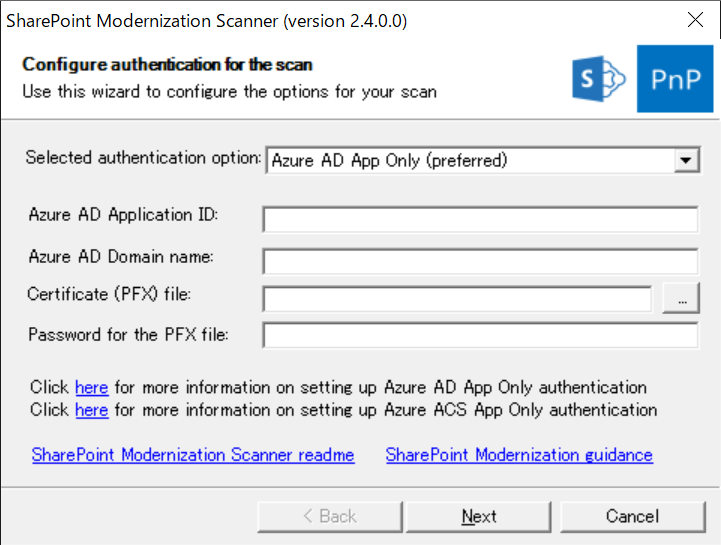
Task: Click the SharePoint logo icon in the header
Action: tap(598, 79)
